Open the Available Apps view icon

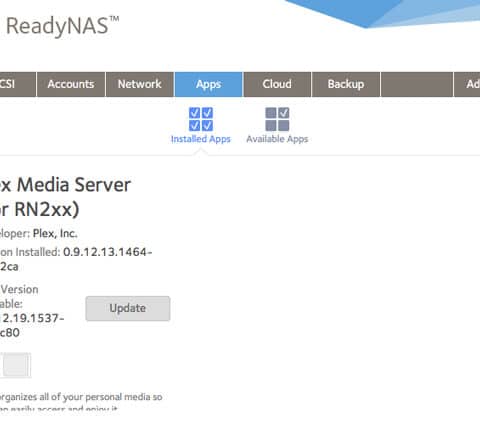pyautogui.click(x=277, y=119)
